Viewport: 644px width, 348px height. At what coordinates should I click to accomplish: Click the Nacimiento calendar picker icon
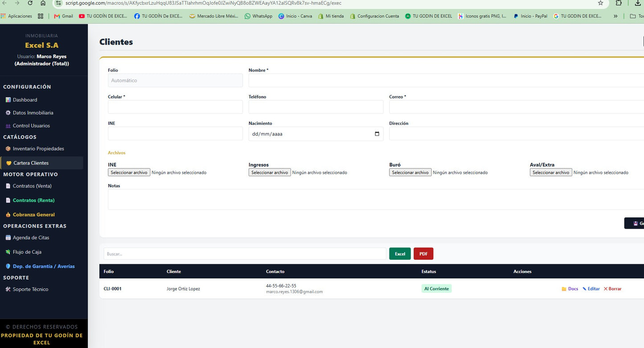pyautogui.click(x=377, y=134)
